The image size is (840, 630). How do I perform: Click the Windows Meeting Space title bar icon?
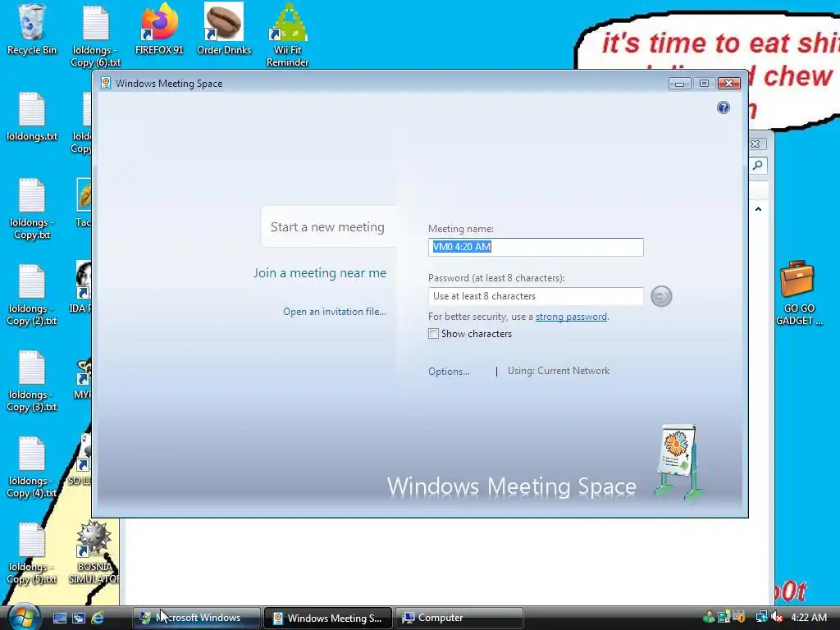pyautogui.click(x=106, y=83)
